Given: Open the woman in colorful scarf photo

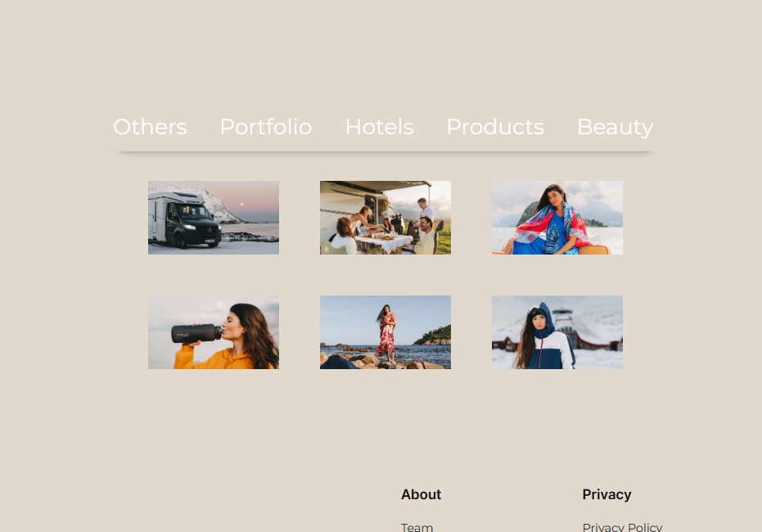Looking at the screenshot, I should click(557, 218).
